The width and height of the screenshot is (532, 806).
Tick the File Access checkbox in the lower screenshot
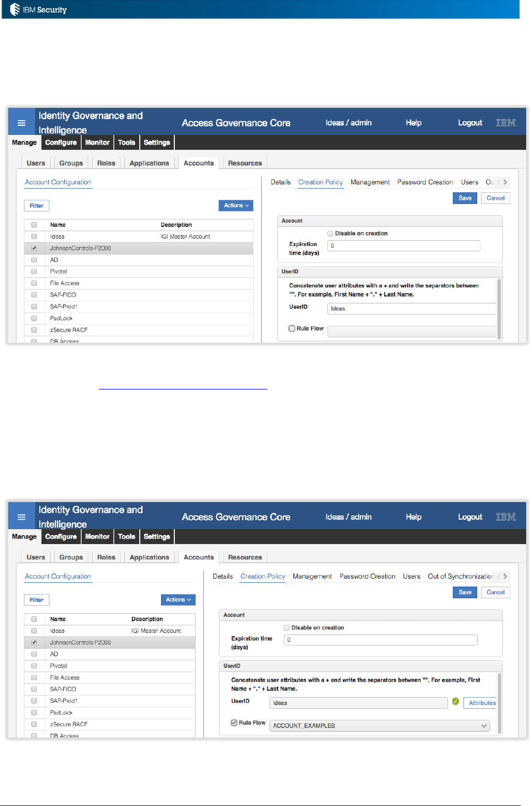coord(34,677)
